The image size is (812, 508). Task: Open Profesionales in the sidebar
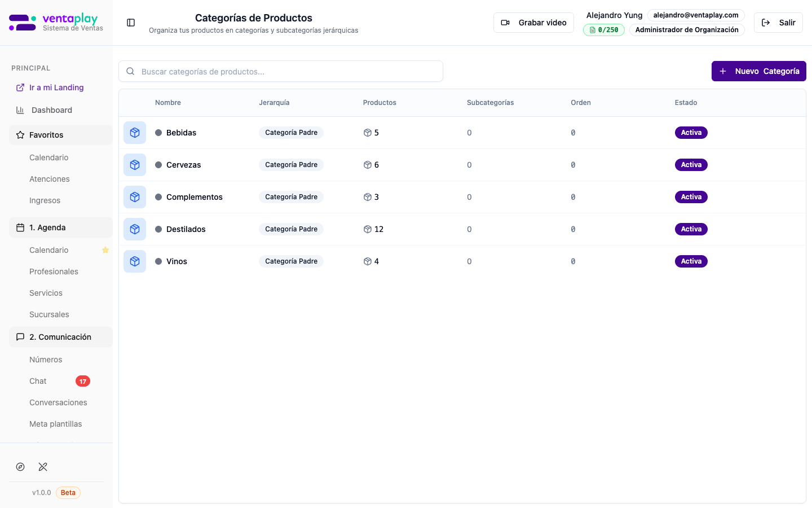coord(54,271)
